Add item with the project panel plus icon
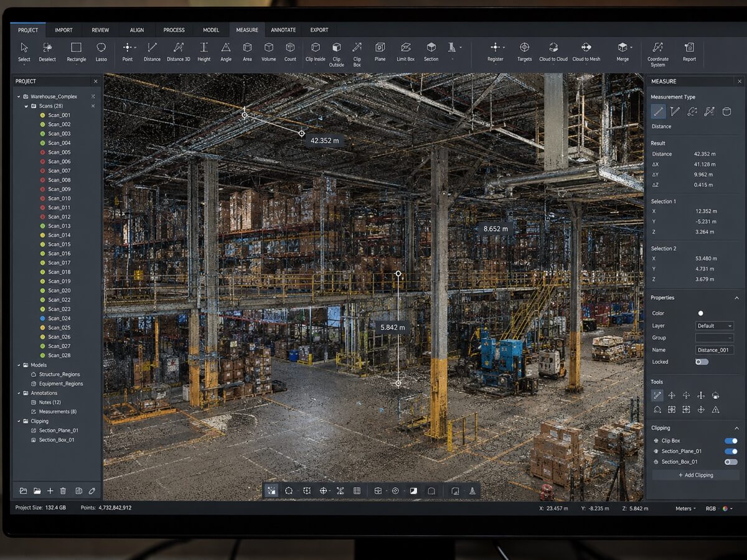This screenshot has width=747, height=560. point(50,491)
